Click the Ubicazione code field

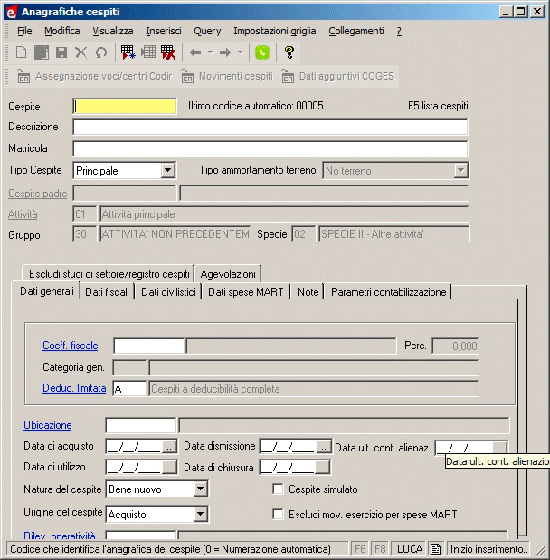(141, 425)
